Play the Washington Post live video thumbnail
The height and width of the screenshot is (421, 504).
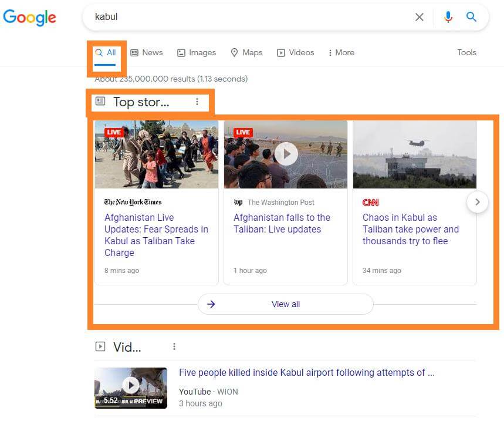286,154
